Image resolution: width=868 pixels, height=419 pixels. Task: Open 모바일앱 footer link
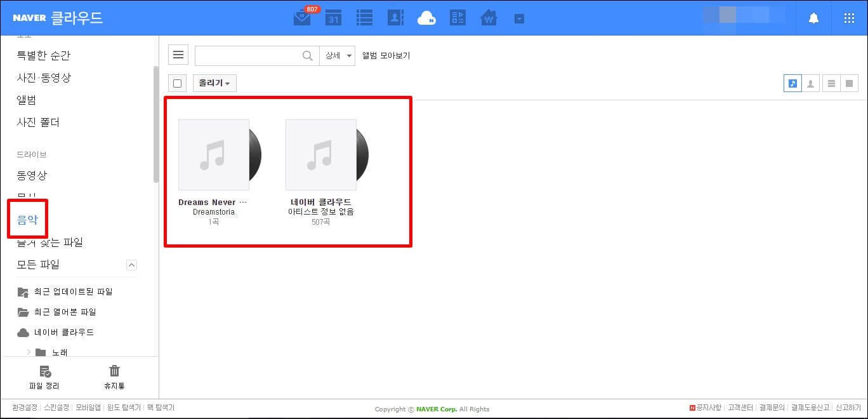88,408
